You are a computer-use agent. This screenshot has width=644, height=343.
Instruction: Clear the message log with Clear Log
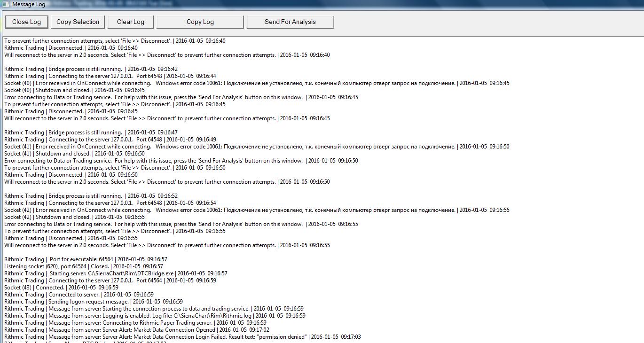(131, 22)
